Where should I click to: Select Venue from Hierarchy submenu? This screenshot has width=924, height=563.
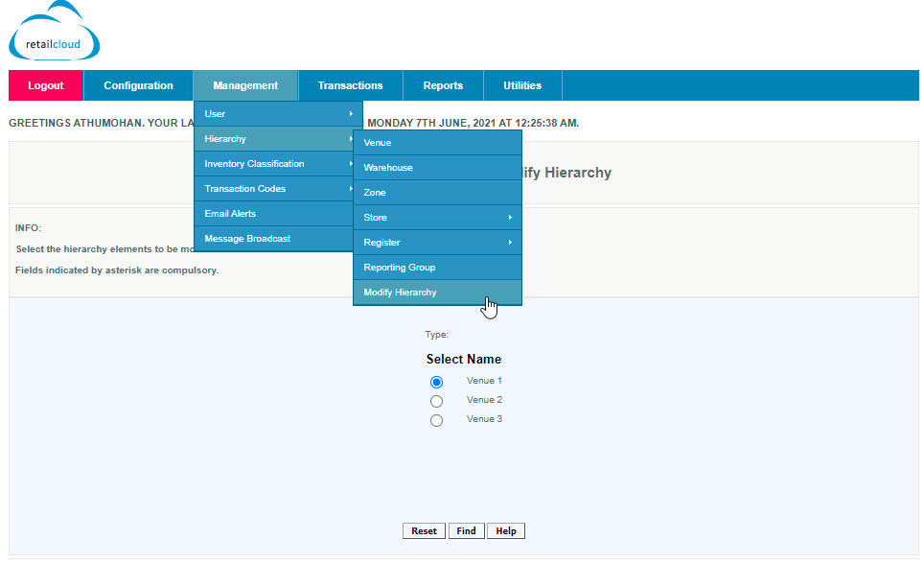click(437, 143)
